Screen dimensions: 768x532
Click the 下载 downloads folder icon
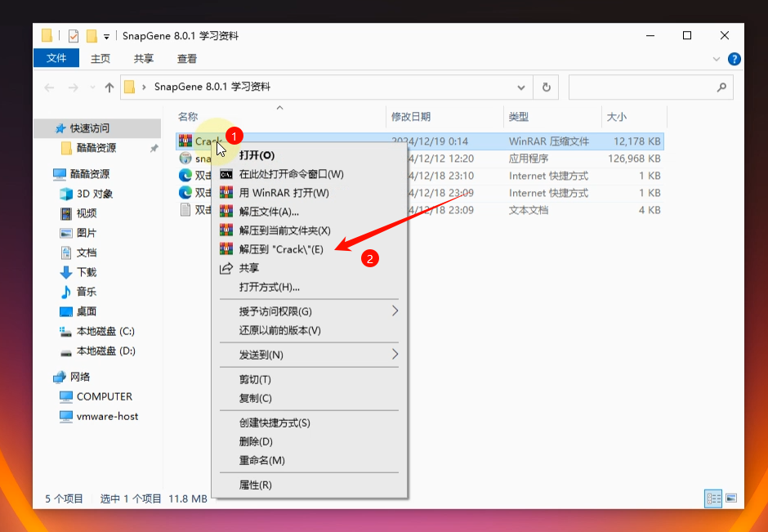click(67, 272)
